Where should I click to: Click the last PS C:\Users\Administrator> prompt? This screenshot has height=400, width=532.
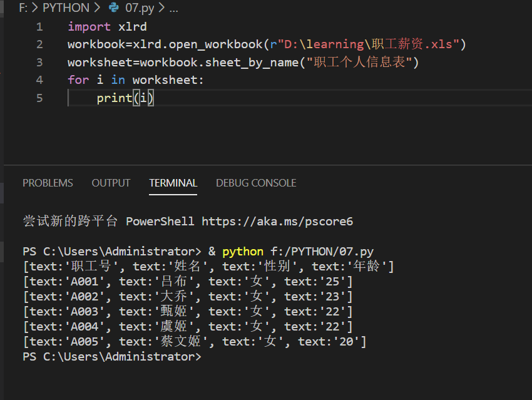pyautogui.click(x=112, y=357)
